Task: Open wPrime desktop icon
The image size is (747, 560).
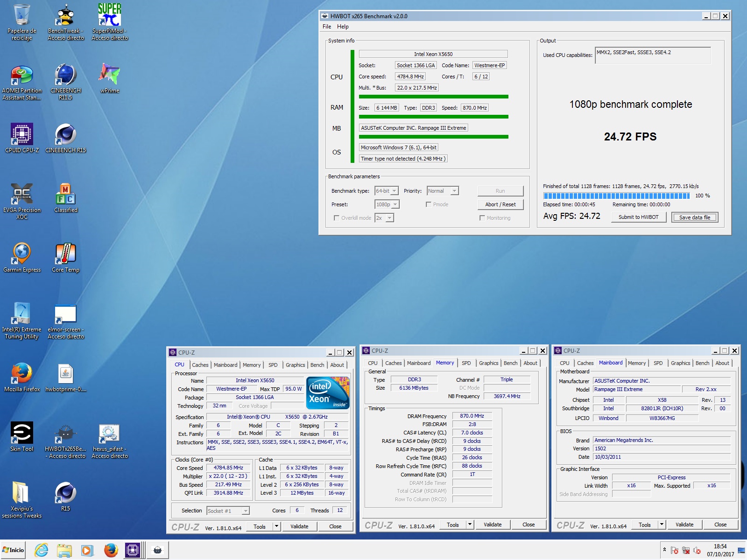Action: click(110, 78)
